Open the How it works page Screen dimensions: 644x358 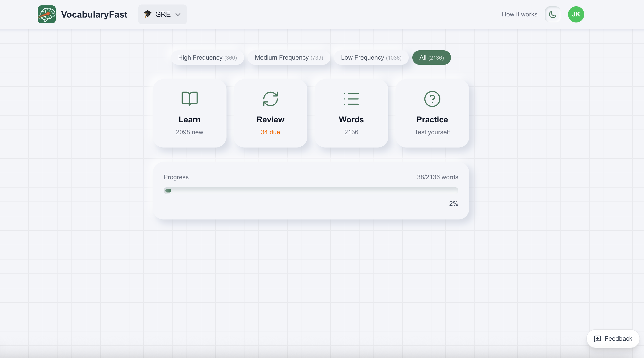(x=519, y=14)
